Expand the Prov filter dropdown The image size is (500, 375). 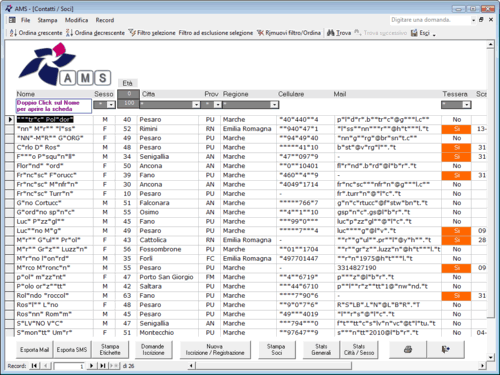point(217,105)
